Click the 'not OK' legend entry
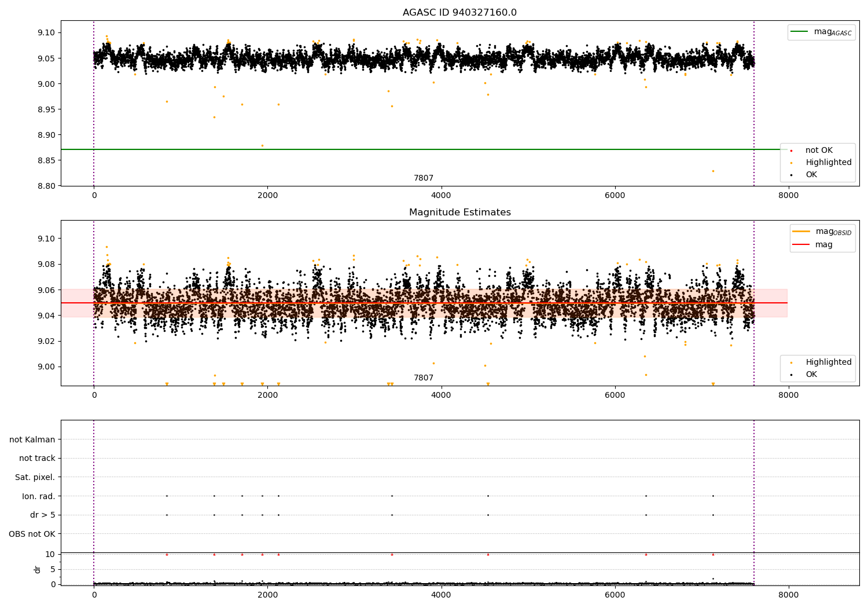Image resolution: width=868 pixels, height=608 pixels. [x=819, y=150]
